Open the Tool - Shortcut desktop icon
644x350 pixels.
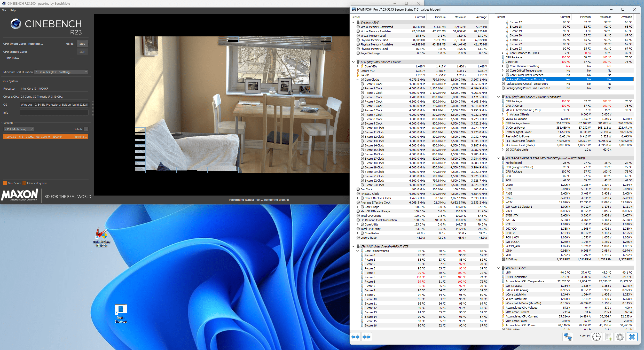pyautogui.click(x=121, y=314)
